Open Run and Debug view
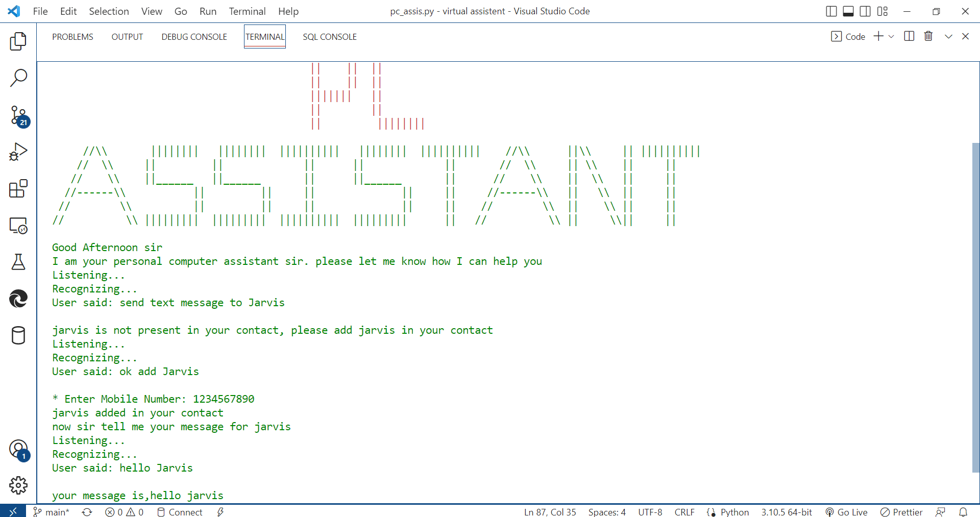 [18, 152]
